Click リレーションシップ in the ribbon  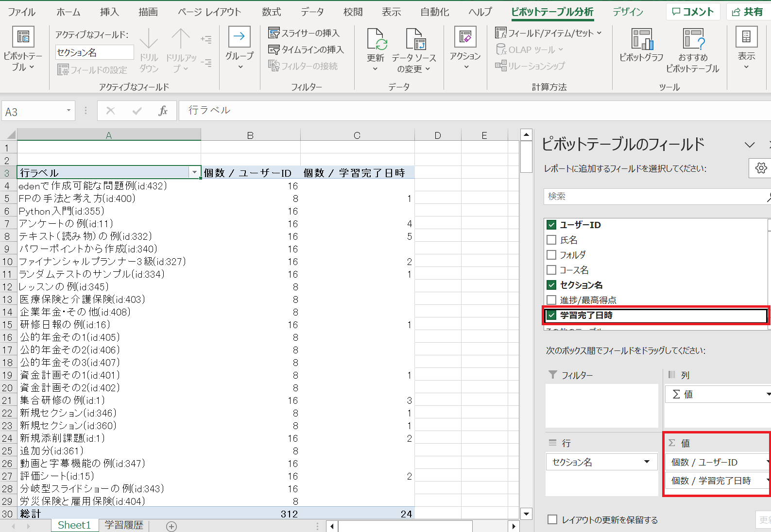click(530, 66)
